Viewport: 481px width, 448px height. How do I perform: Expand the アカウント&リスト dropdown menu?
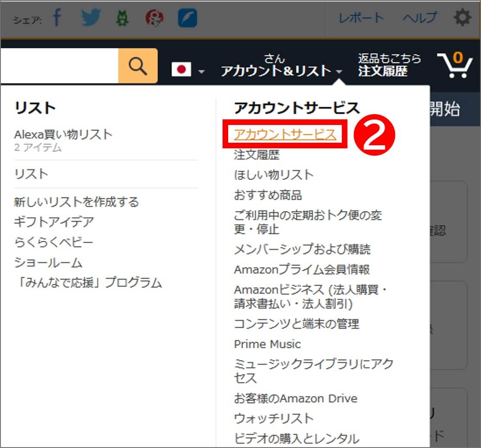281,70
